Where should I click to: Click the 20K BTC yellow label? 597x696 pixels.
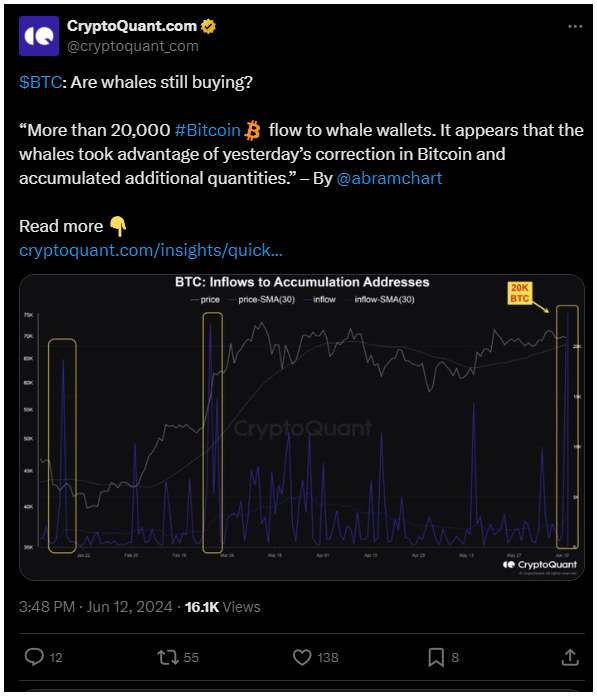click(x=519, y=293)
